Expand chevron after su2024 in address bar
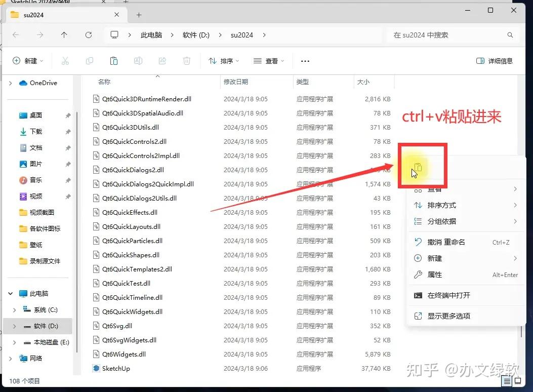Screen dimensions: 533x392 pyautogui.click(x=264, y=35)
